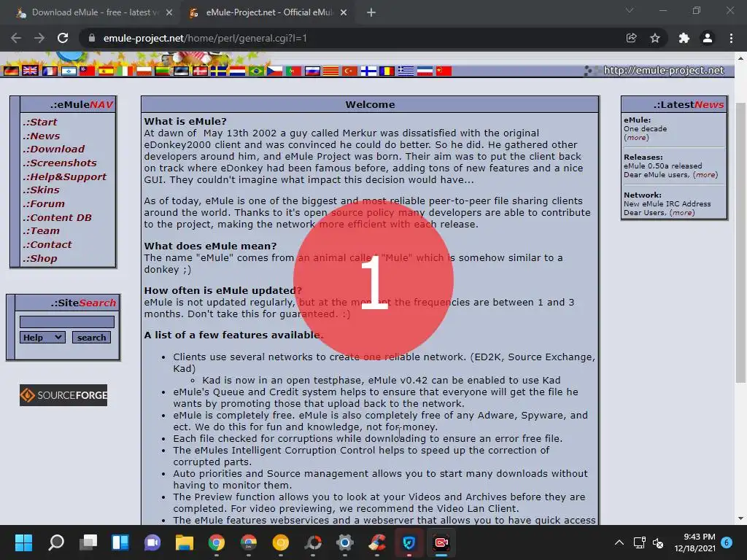Read more on eMule 0.50a released
747x560 pixels.
(x=705, y=175)
